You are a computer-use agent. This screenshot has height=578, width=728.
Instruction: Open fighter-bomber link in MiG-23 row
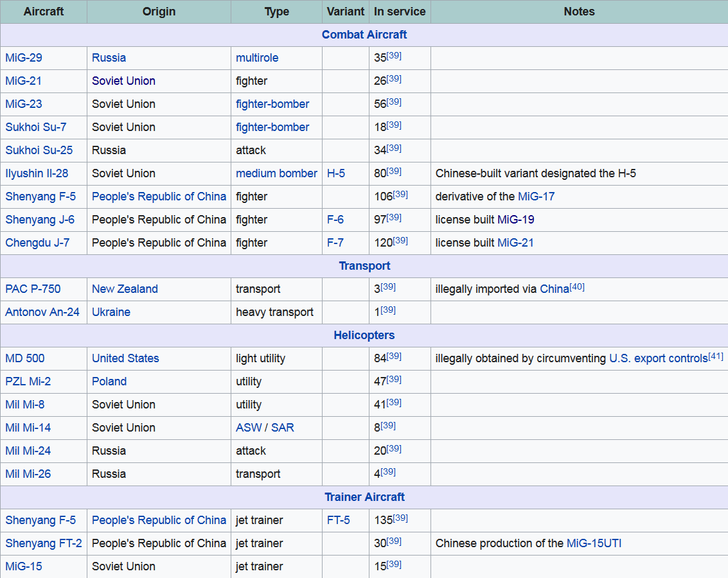coord(272,104)
